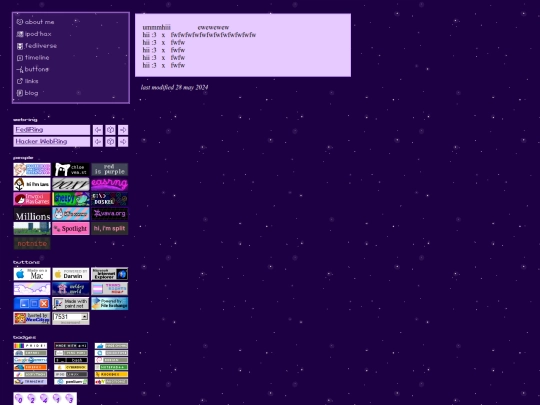Open the blog nav entry
540x405 pixels.
[28, 93]
